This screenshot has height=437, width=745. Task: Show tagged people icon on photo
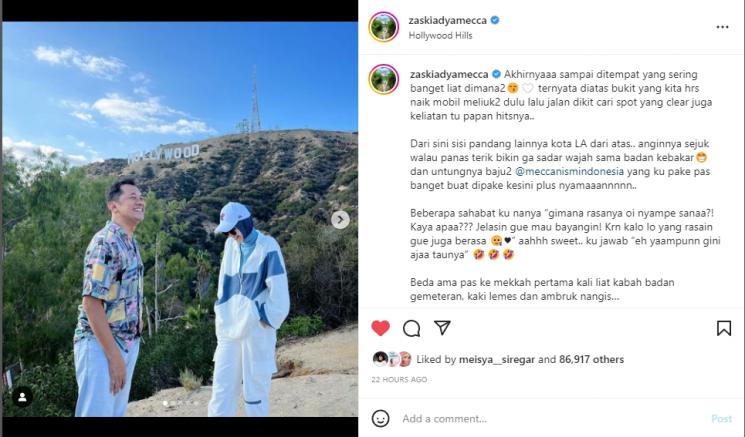(x=22, y=398)
